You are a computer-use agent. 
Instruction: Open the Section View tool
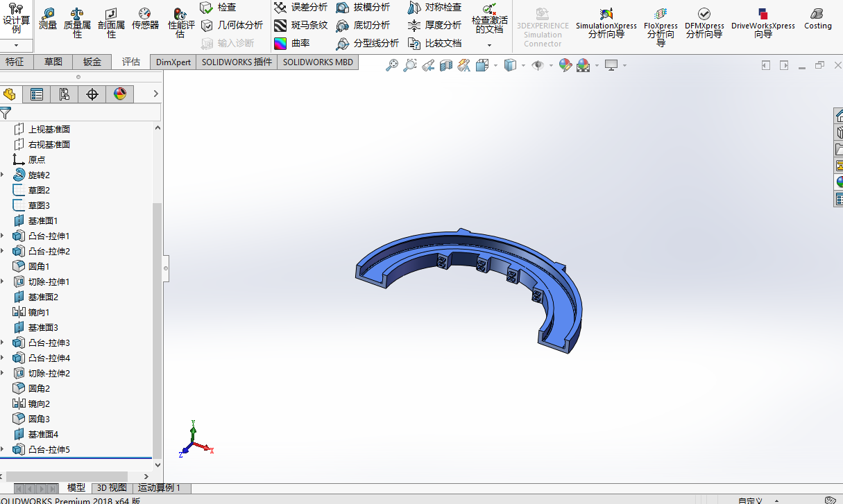click(x=446, y=65)
